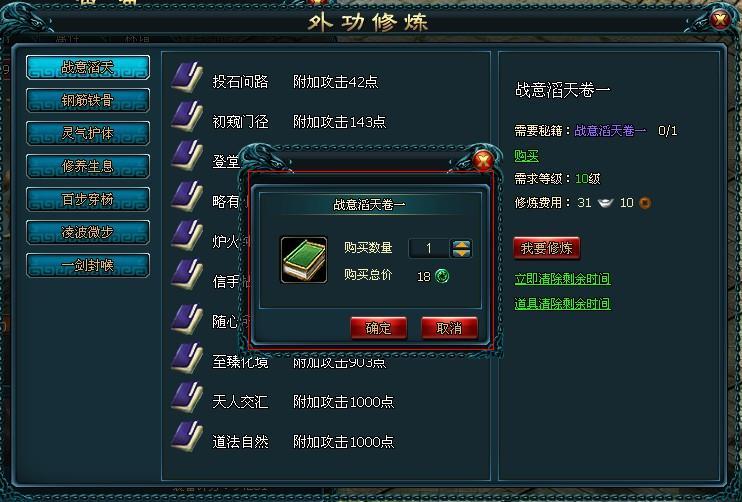The height and width of the screenshot is (502, 742).
Task: Open the 立即清除剩余时间 link
Action: (562, 279)
